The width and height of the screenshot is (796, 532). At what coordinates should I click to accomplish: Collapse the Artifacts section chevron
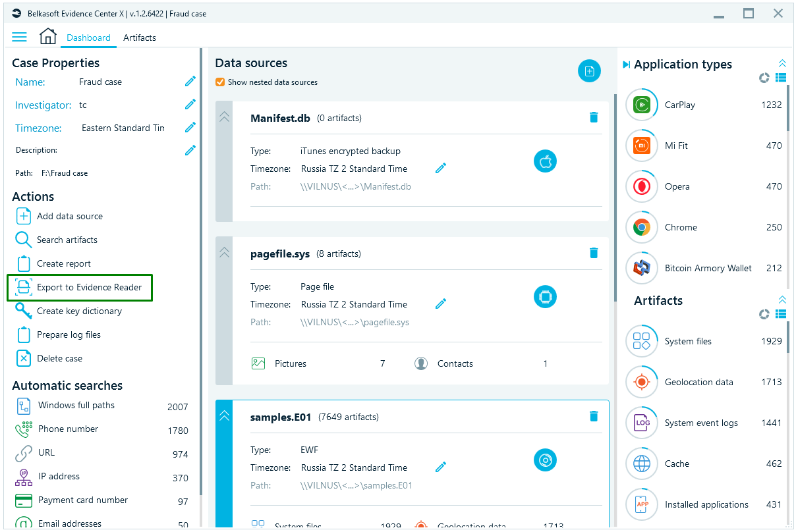pos(782,300)
